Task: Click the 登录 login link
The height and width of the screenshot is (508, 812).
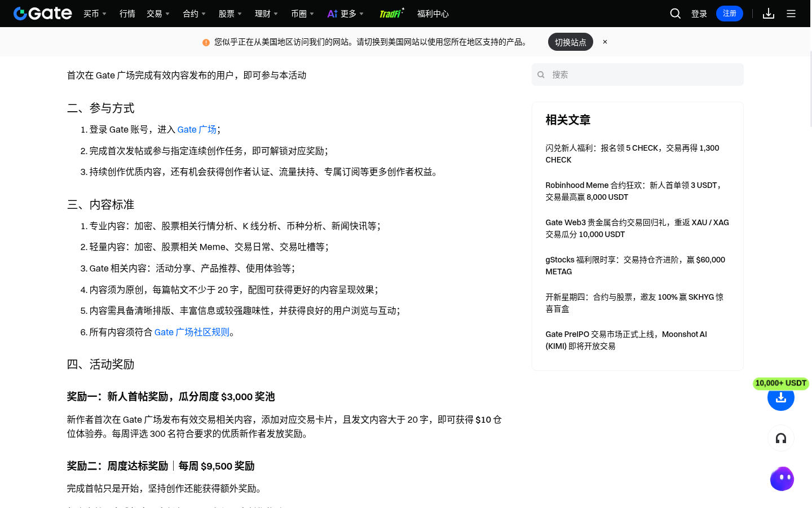Action: 699,14
